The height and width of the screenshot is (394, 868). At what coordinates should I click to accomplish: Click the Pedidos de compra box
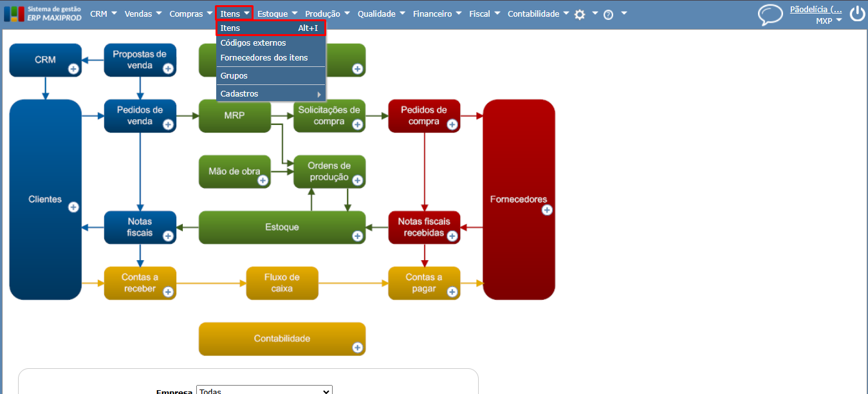[424, 116]
